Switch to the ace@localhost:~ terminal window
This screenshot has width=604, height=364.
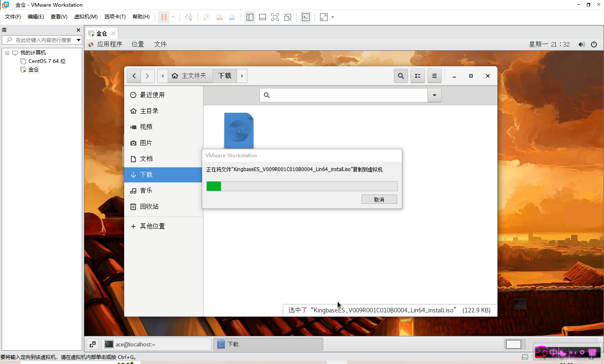pyautogui.click(x=156, y=344)
